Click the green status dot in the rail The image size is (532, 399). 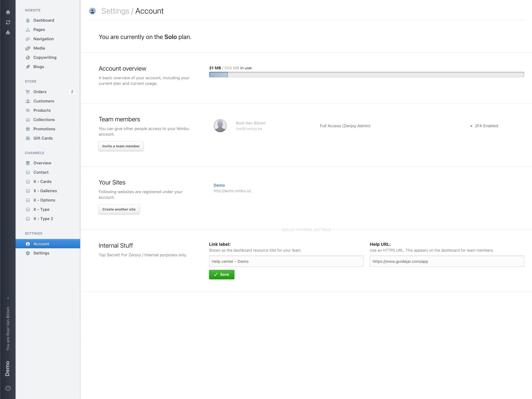(x=8, y=298)
